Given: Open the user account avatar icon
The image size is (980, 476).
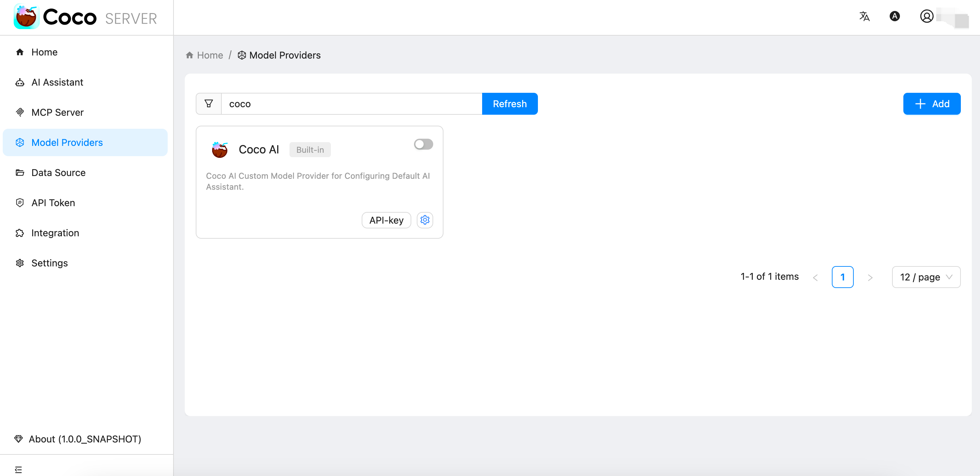Looking at the screenshot, I should point(926,16).
